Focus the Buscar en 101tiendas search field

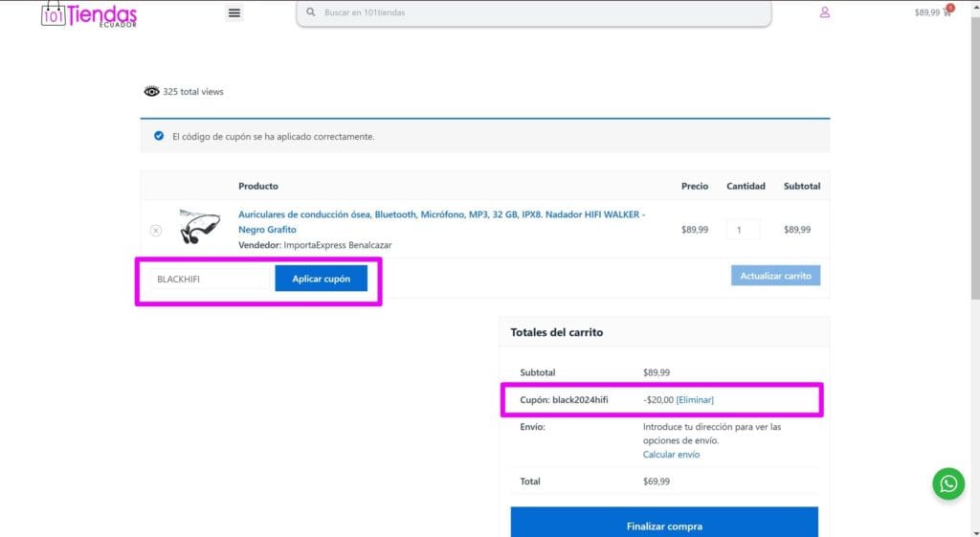click(x=534, y=12)
